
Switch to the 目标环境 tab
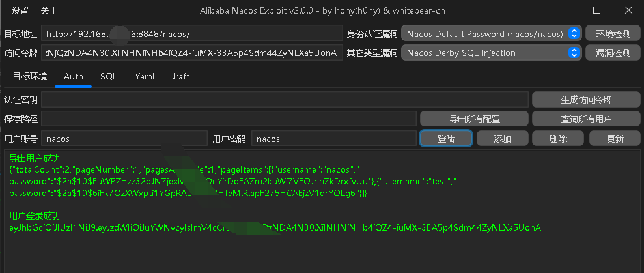point(29,76)
